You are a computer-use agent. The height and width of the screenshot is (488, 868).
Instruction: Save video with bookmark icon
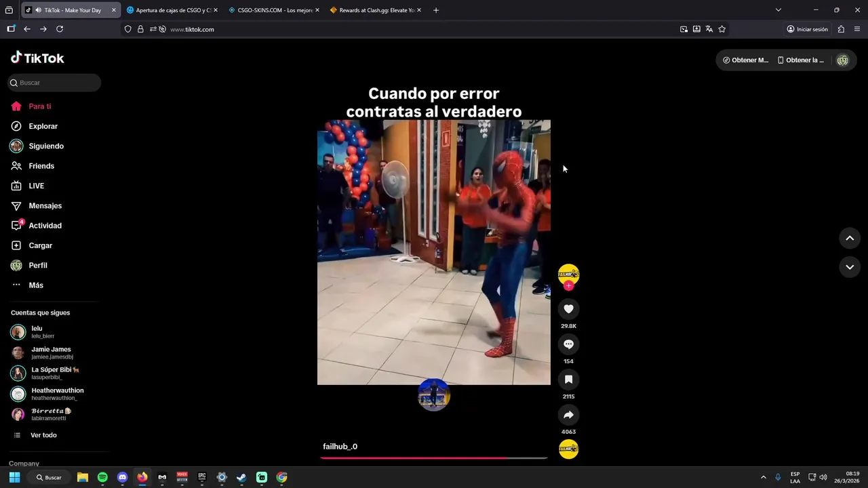(x=568, y=380)
